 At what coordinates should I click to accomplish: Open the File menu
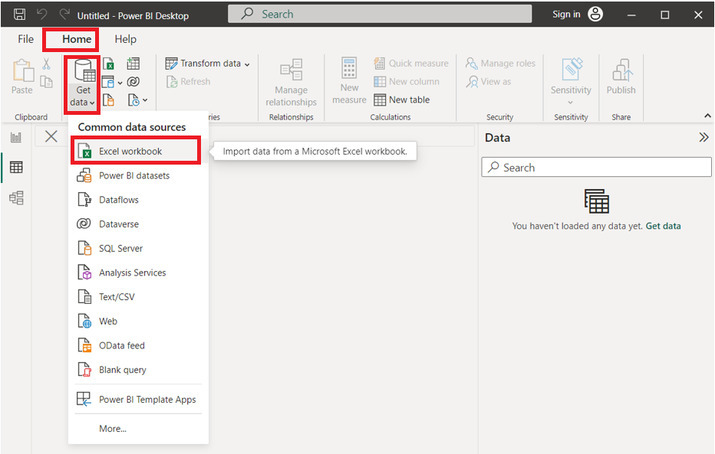[x=26, y=39]
